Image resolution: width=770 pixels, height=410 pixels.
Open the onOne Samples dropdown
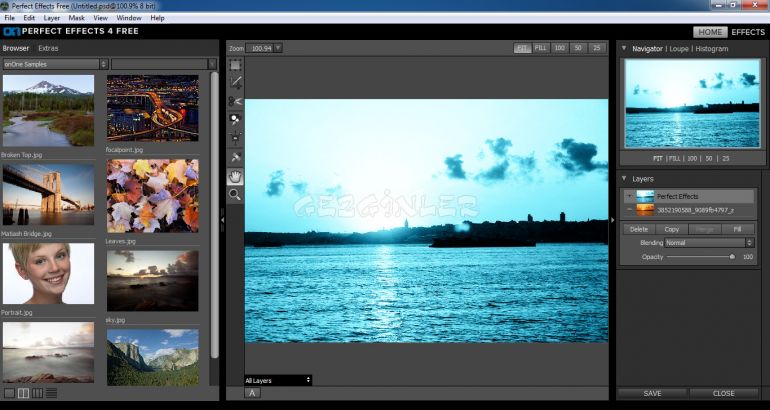coord(55,64)
